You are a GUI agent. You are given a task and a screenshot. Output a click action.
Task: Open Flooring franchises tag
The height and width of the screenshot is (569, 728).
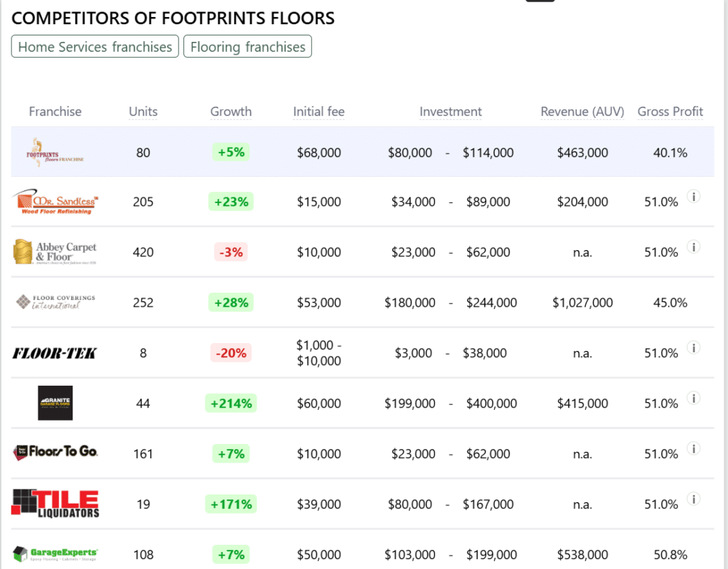pos(247,46)
